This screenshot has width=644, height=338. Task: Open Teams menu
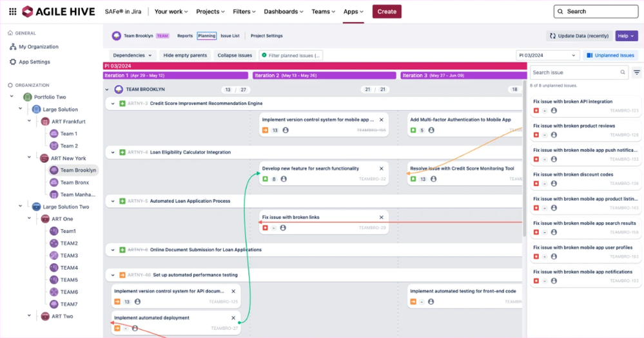point(323,12)
